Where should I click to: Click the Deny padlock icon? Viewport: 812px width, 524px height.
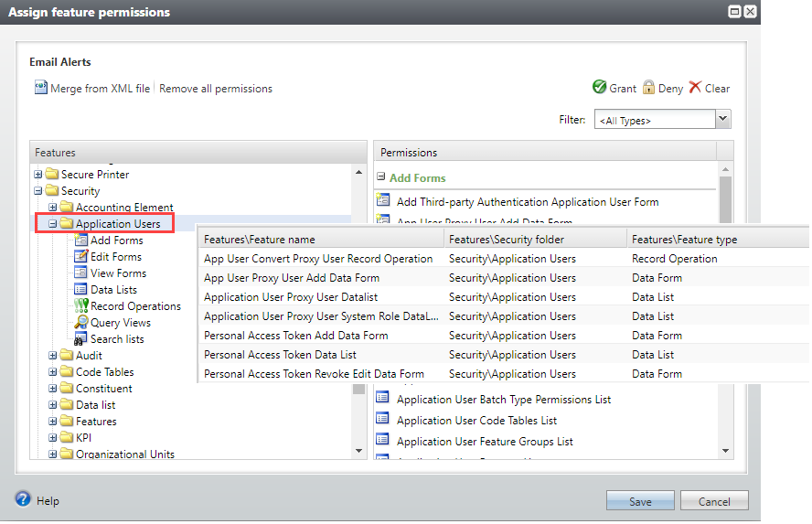(x=648, y=87)
